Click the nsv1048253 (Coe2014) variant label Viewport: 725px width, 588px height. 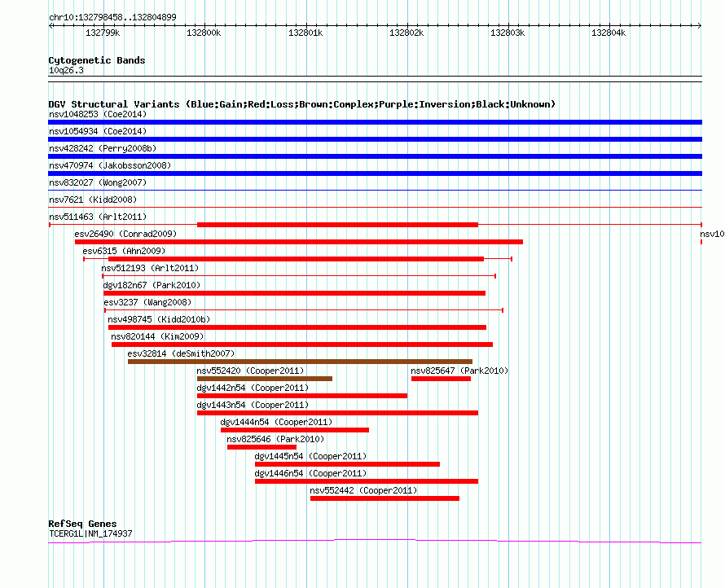(x=98, y=114)
